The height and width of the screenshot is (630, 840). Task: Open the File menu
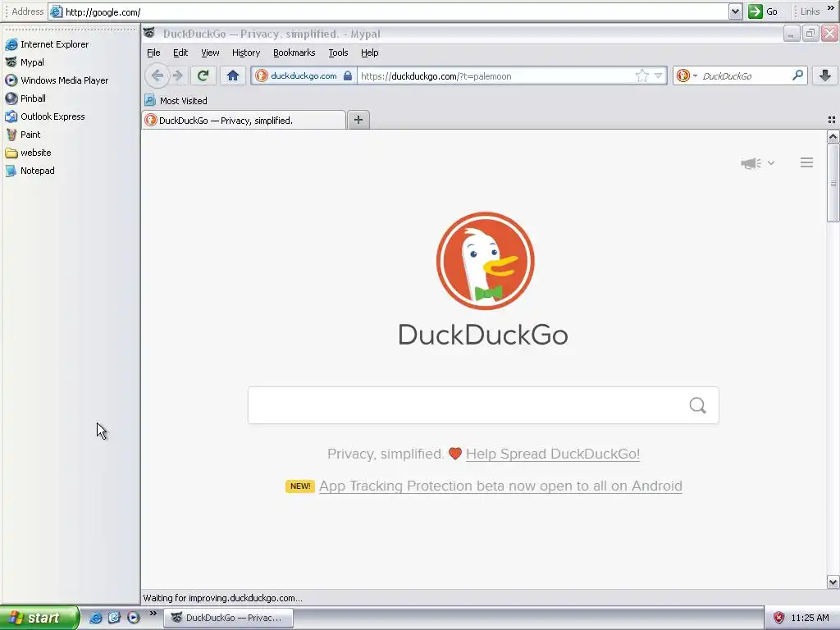coord(153,52)
